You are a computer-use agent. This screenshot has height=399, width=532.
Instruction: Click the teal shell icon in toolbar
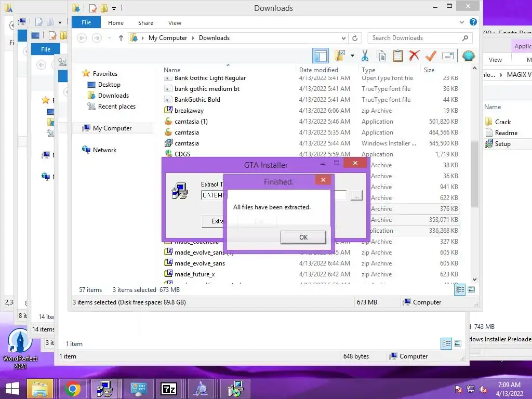click(x=468, y=56)
